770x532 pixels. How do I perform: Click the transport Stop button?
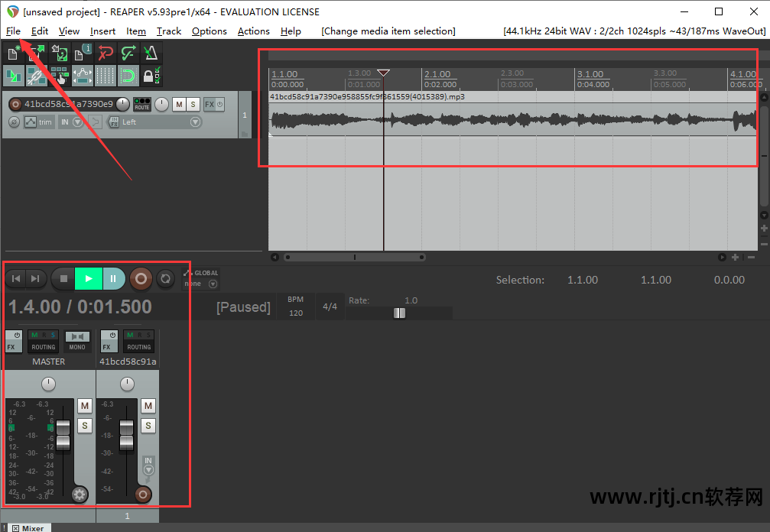point(63,279)
